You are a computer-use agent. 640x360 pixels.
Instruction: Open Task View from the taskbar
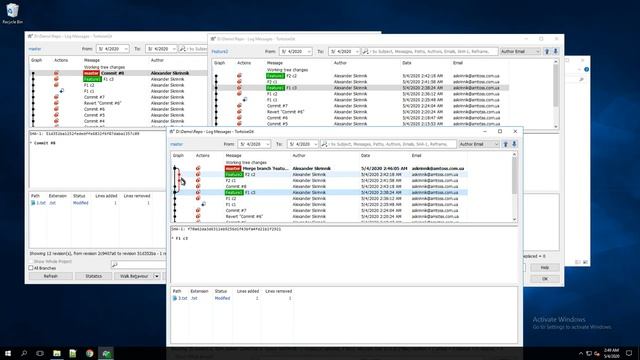tap(40, 353)
